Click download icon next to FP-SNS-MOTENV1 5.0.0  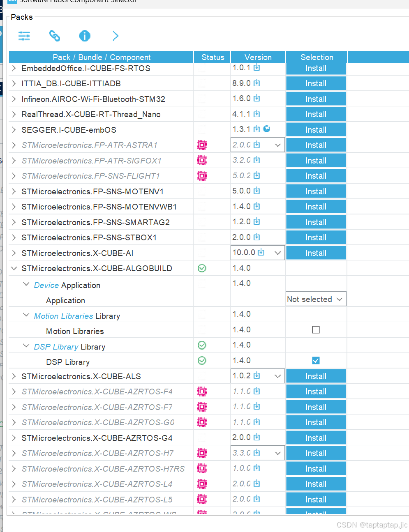click(x=257, y=191)
